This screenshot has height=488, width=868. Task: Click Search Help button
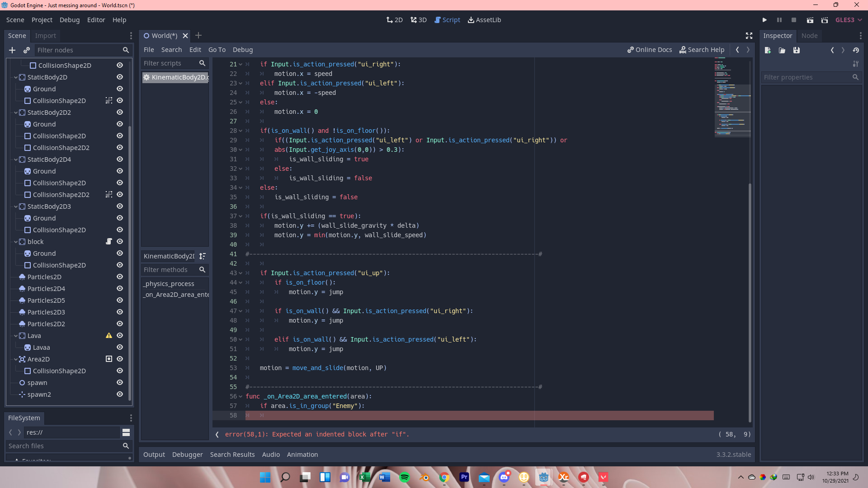702,50
